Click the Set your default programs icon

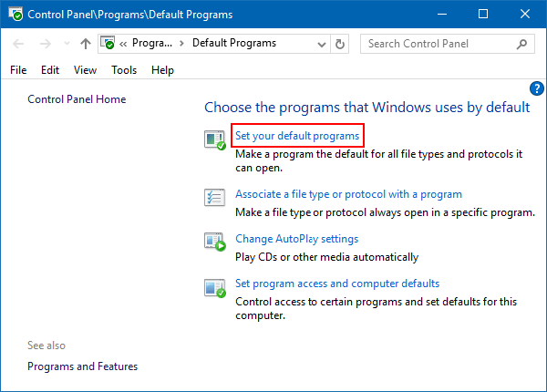215,140
